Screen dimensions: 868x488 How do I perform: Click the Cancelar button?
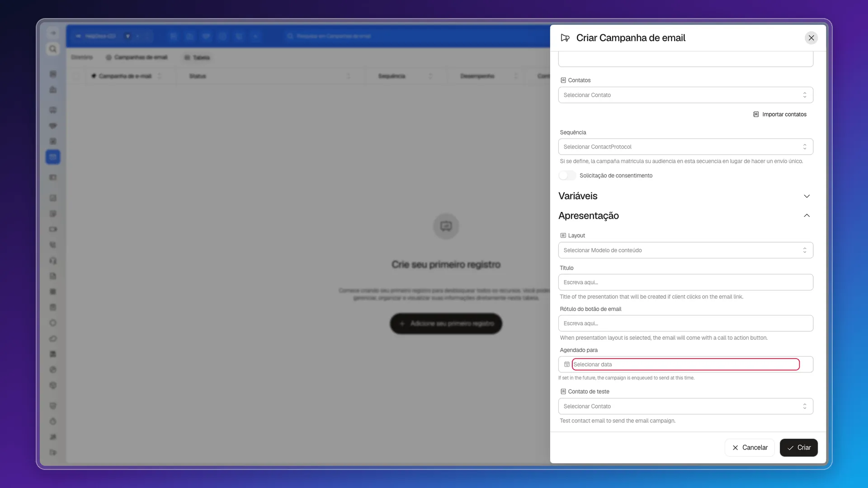tap(750, 448)
